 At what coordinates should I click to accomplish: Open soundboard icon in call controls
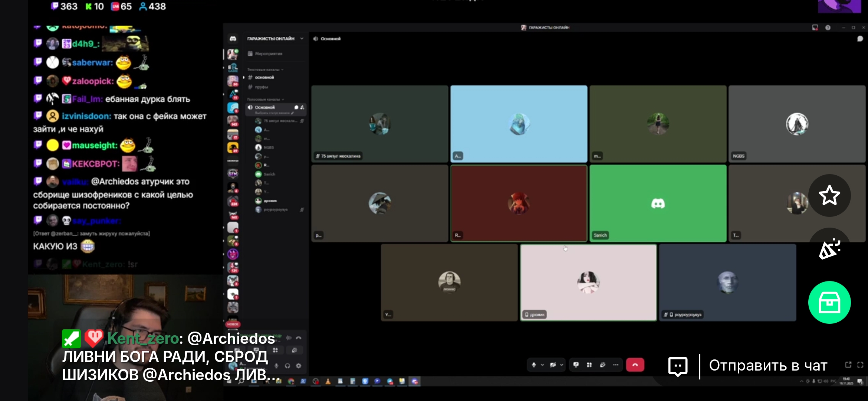click(602, 365)
